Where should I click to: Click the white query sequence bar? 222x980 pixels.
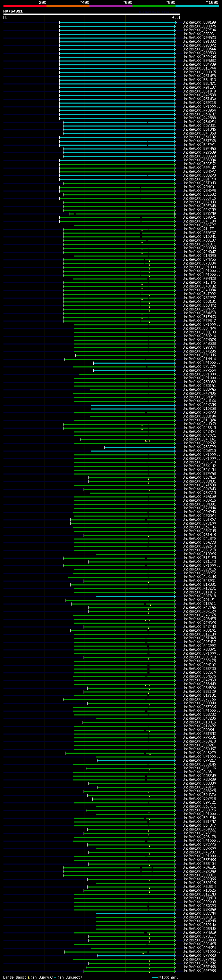[x=92, y=15]
